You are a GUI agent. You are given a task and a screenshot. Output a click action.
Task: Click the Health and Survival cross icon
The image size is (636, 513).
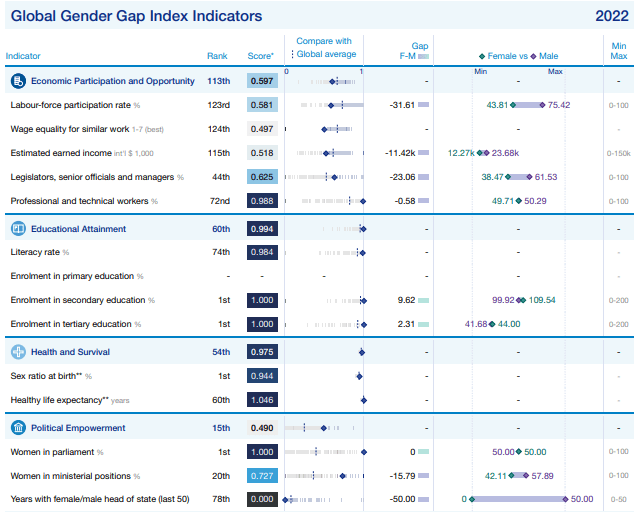click(18, 352)
